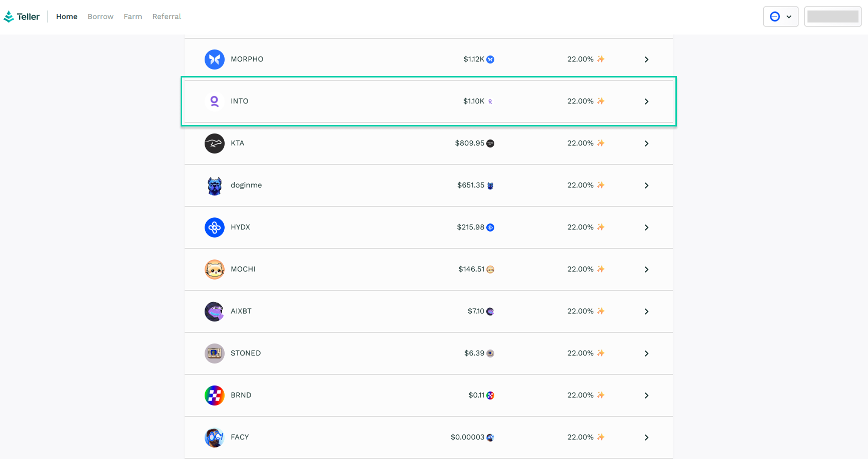Click the Teller logo

[x=22, y=16]
